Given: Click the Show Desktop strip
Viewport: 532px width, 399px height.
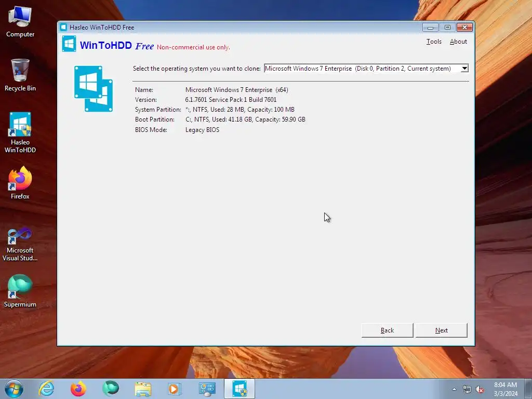Looking at the screenshot, I should [x=528, y=389].
